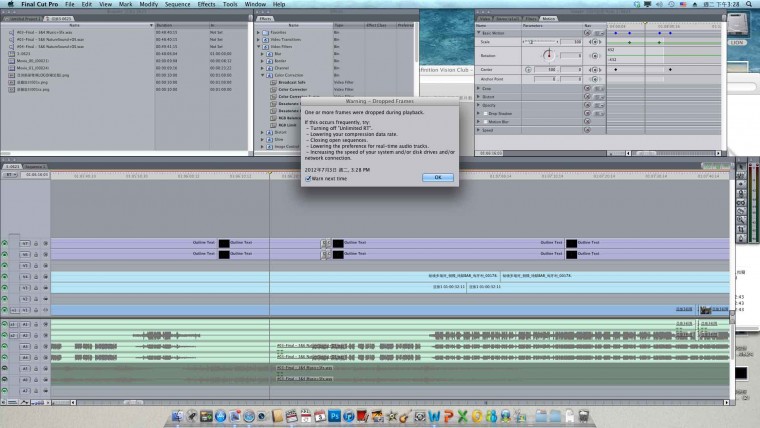Lock the V6 video track
760x428 pixels.
pos(37,254)
